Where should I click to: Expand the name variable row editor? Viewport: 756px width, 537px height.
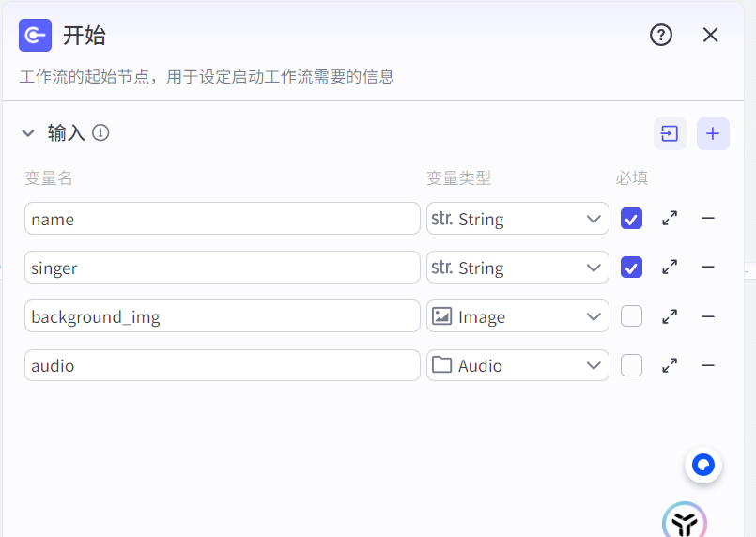click(x=670, y=219)
